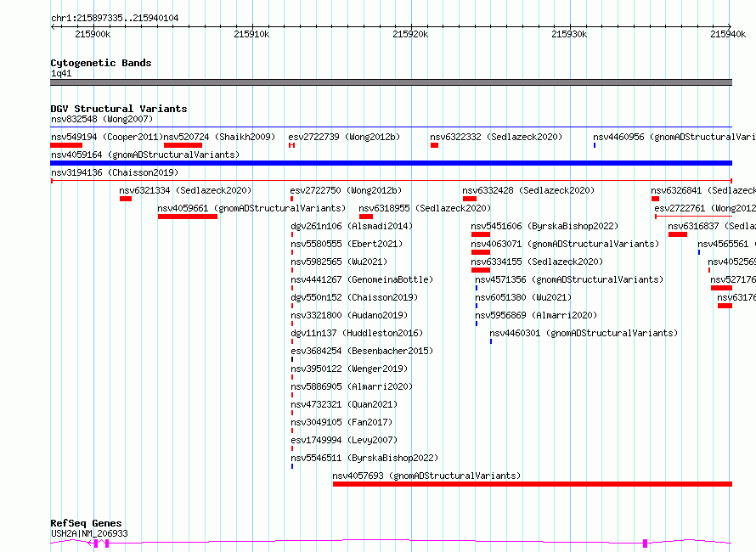Open variant nsv5982565 (Wu2021)
Image resolution: width=756 pixels, height=552 pixels.
tap(339, 262)
